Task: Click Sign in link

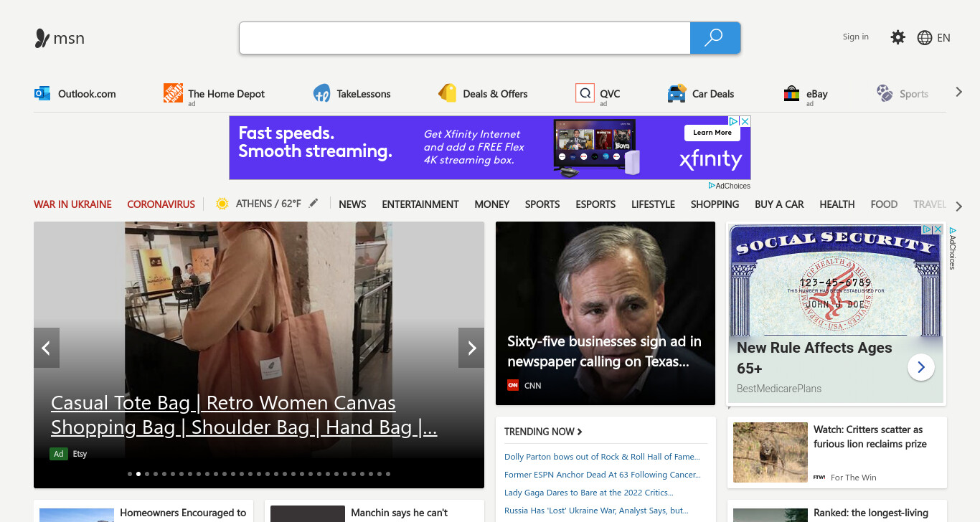Action: (x=856, y=37)
